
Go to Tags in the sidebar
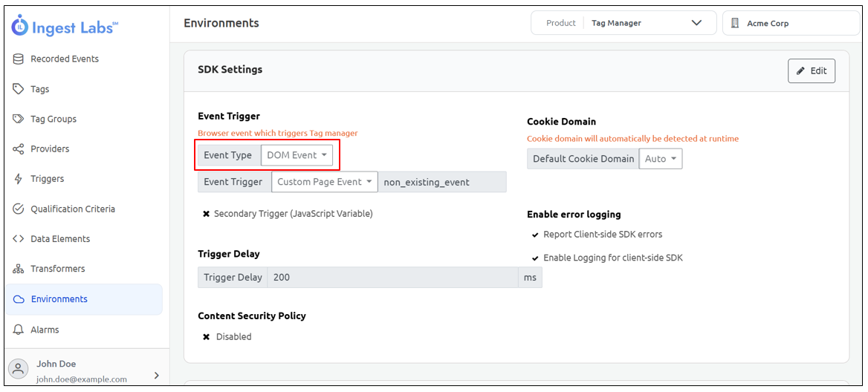[x=40, y=89]
